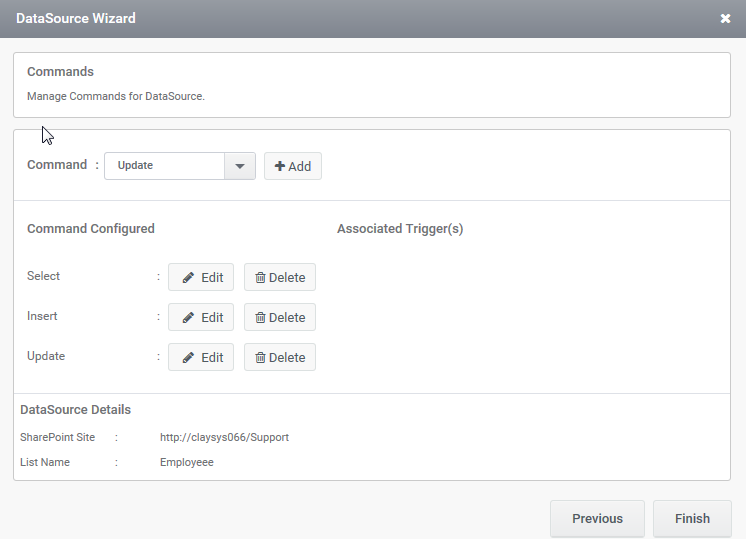The width and height of the screenshot is (746, 539).
Task: Open the Command combo box showing Update
Action: (x=180, y=166)
